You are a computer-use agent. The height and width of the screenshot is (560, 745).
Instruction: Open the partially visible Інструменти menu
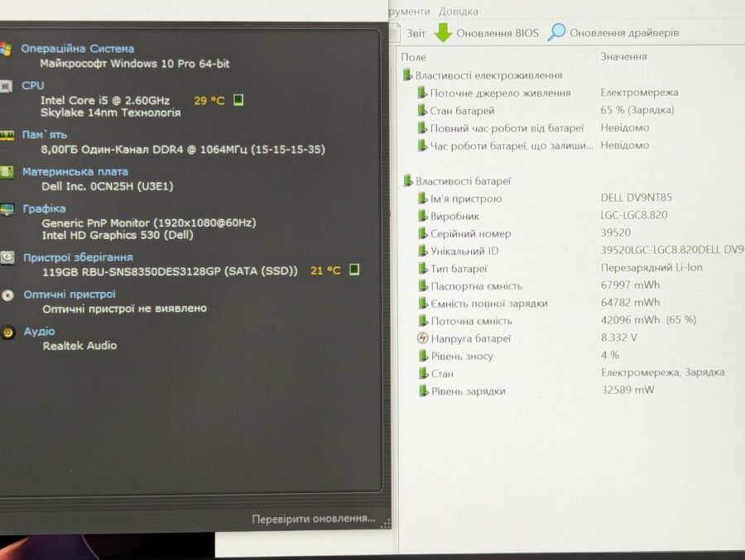409,11
